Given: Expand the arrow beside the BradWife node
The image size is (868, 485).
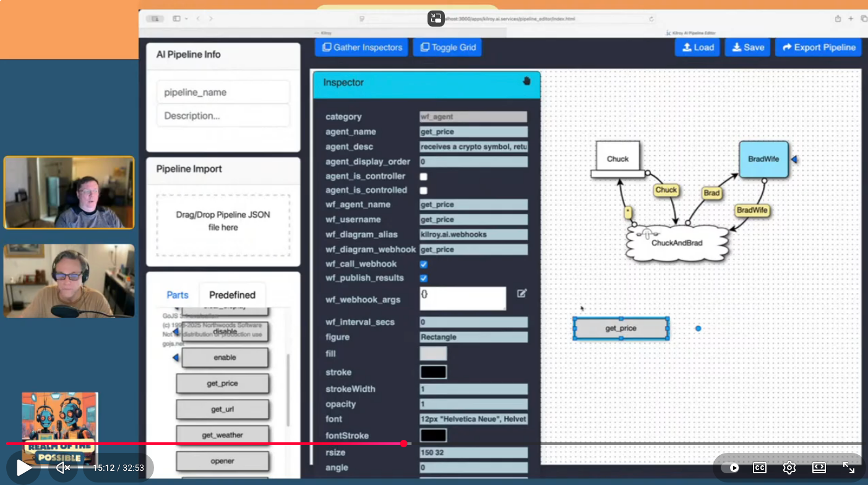Looking at the screenshot, I should pos(794,160).
